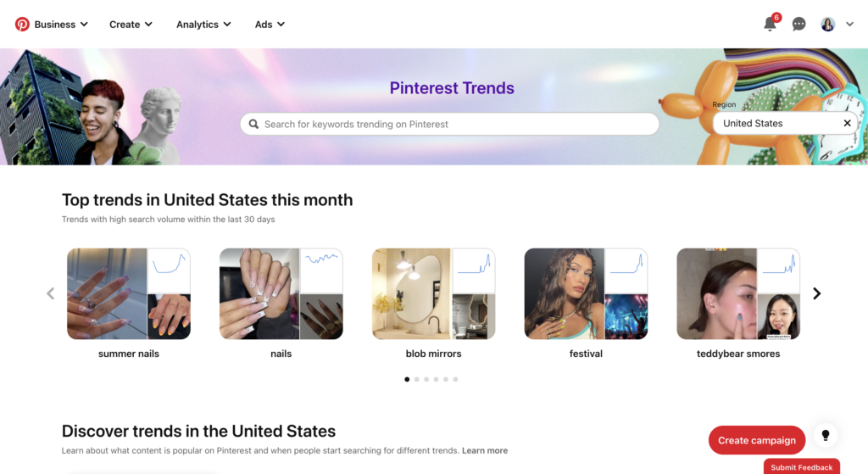Follow the Learn more link
This screenshot has height=474, width=868.
click(x=485, y=450)
